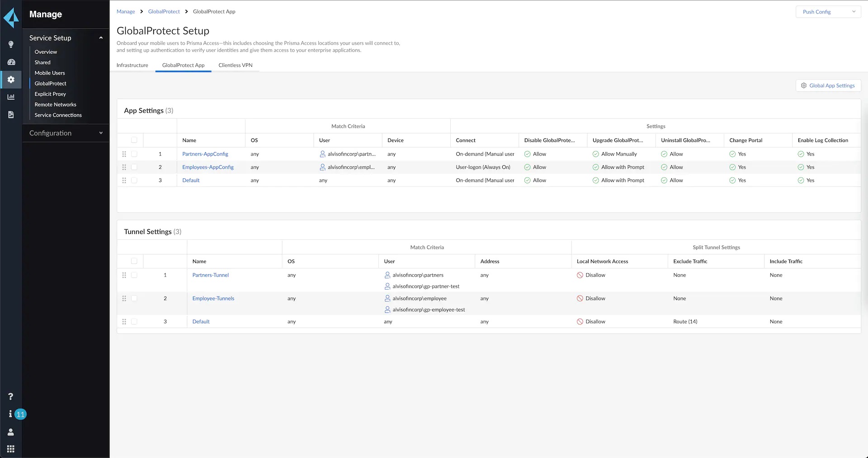Click the drag handle for Employee-Tunnels row
The height and width of the screenshot is (458, 868).
tap(124, 298)
